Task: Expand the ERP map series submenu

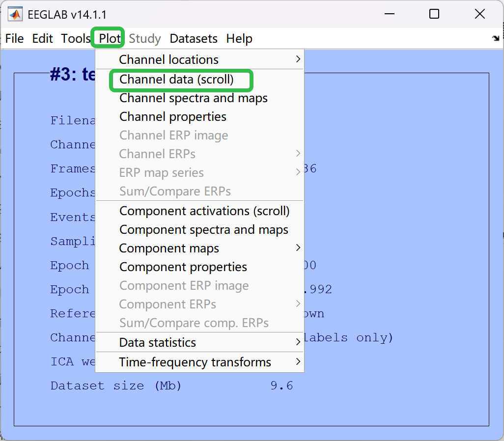Action: [x=199, y=172]
